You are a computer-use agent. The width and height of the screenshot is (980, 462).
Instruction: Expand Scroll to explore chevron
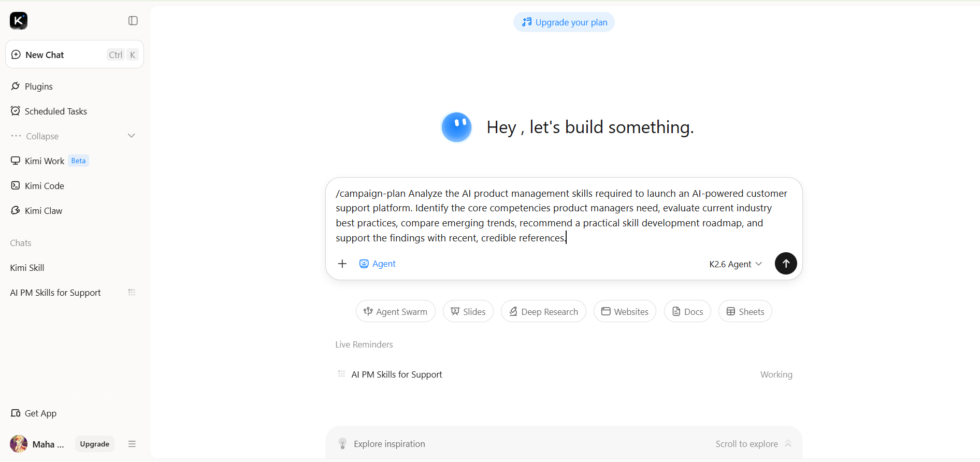click(x=788, y=443)
